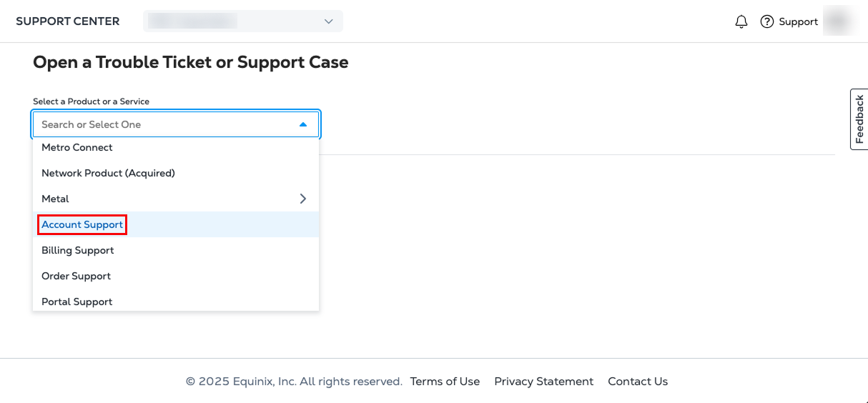
Task: Open the Privacy Statement link
Action: click(x=543, y=382)
